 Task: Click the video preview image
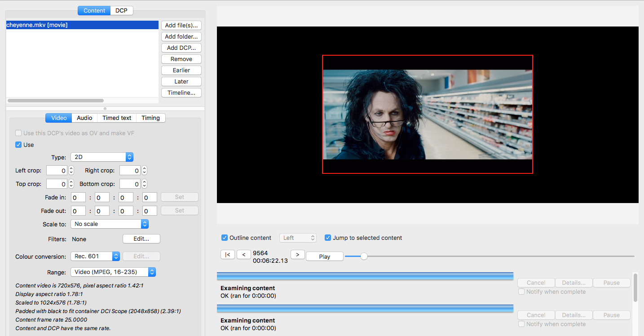click(x=428, y=114)
